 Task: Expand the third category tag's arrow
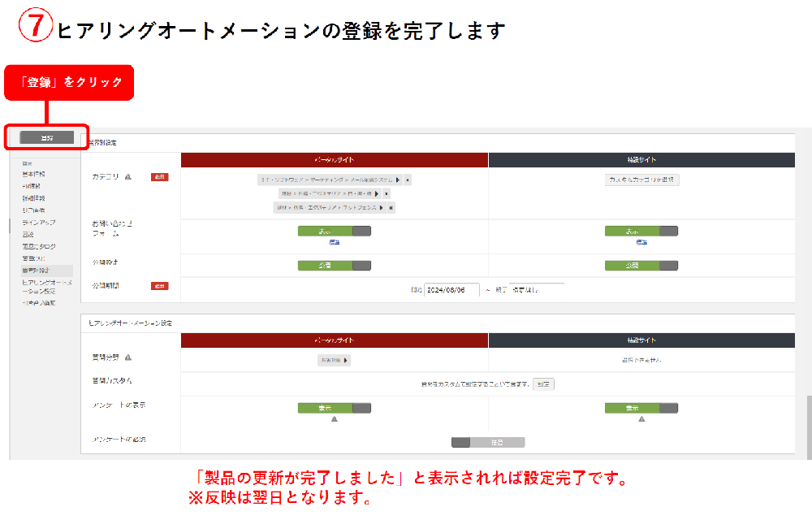[x=382, y=208]
